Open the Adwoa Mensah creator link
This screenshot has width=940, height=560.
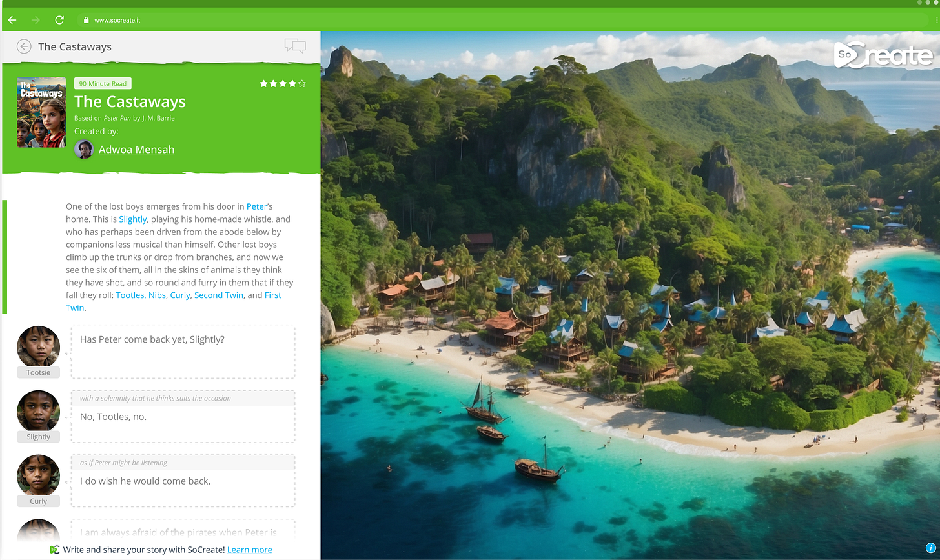136,149
